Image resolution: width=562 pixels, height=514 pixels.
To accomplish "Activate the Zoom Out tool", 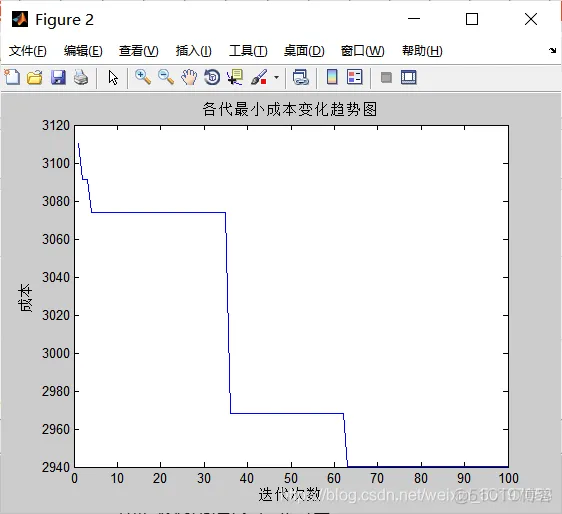I will click(x=166, y=77).
